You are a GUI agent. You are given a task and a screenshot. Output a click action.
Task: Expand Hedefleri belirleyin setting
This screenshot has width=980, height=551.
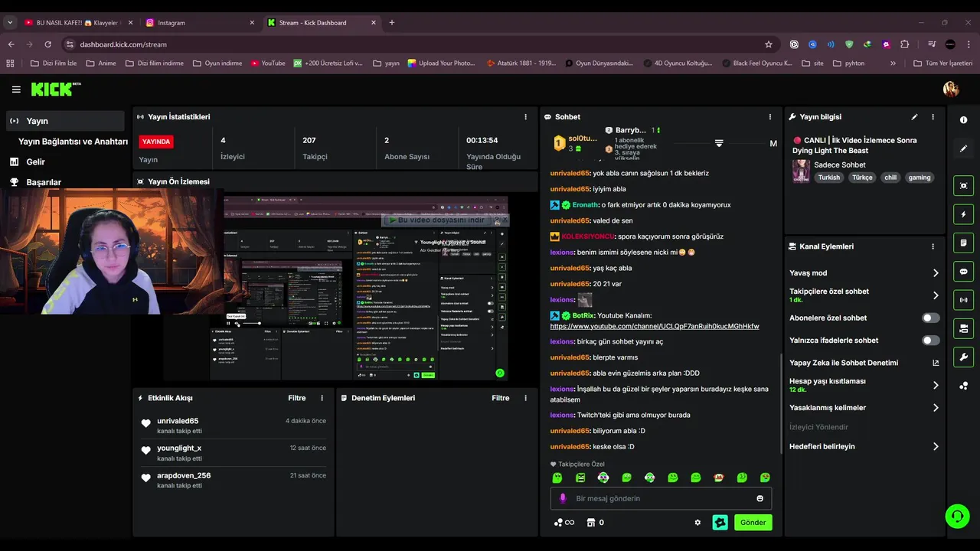pyautogui.click(x=936, y=446)
